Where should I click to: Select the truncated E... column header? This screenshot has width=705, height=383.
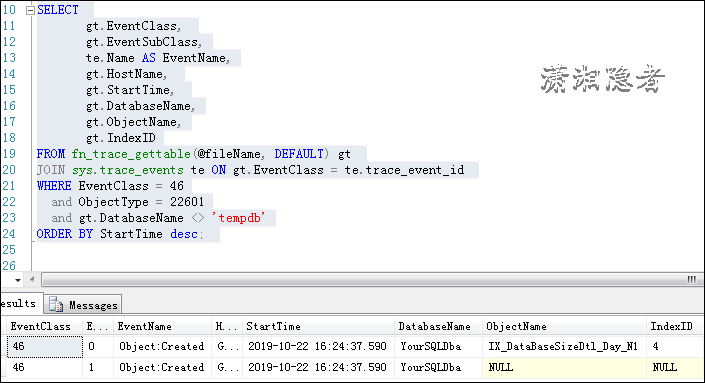click(97, 326)
